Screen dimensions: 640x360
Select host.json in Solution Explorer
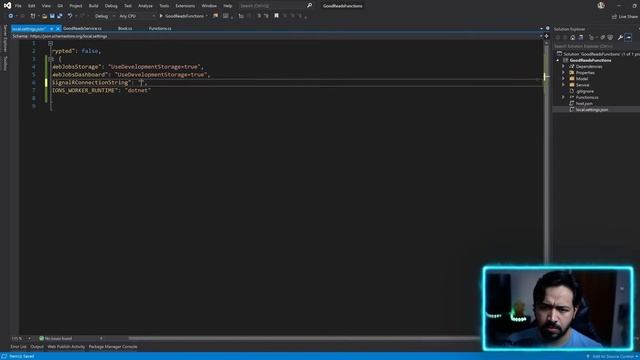pos(584,104)
